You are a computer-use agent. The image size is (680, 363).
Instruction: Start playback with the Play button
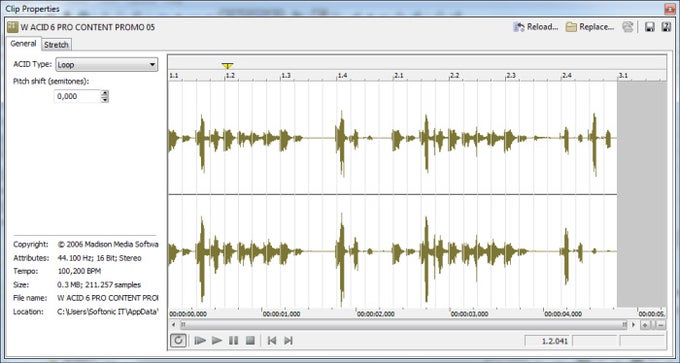pos(217,340)
